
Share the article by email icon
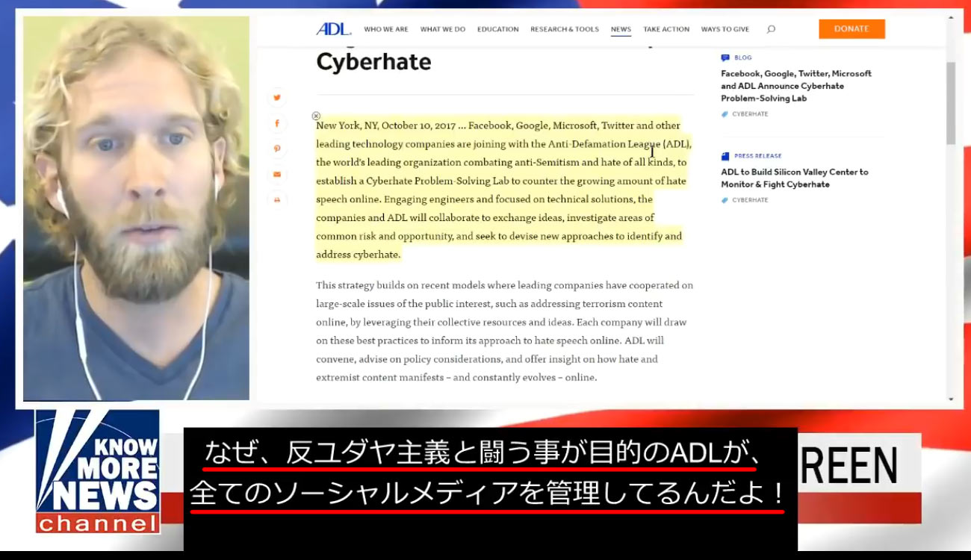[x=277, y=174]
